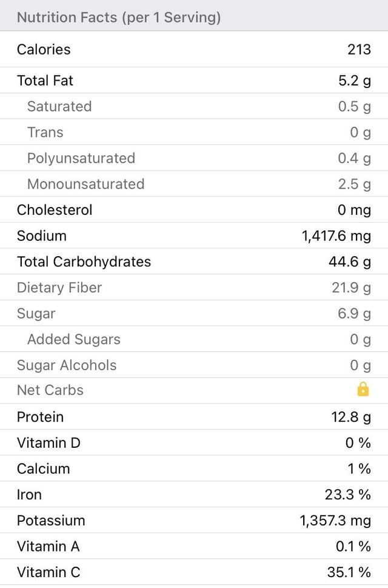Tap the Vitamin D row

[194, 442]
